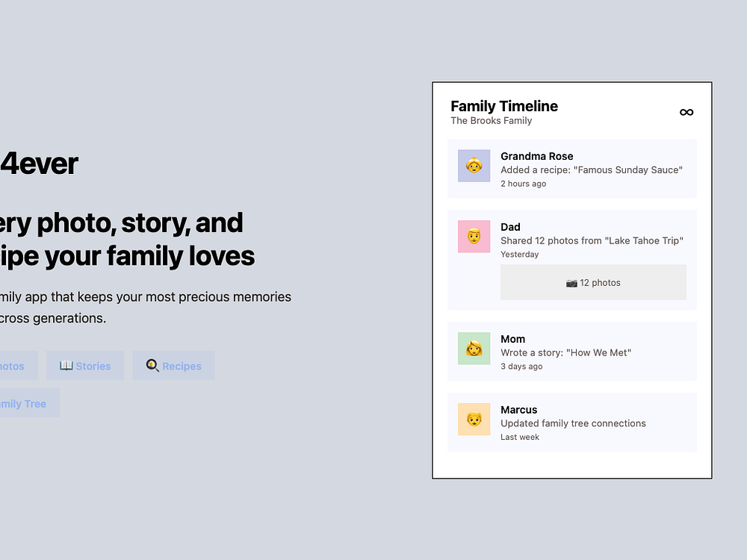The height and width of the screenshot is (560, 747).
Task: Open the Recipes feature button
Action: 173,365
